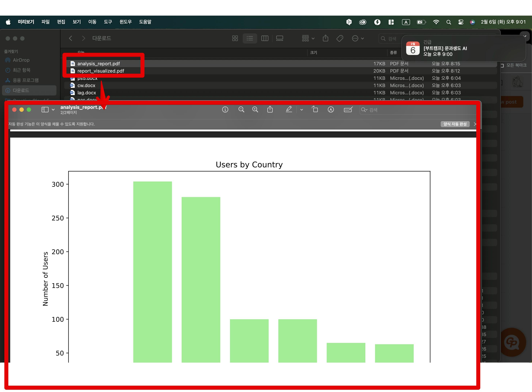This screenshot has height=392, width=532.
Task: Click the Finder search field
Action: [390, 38]
